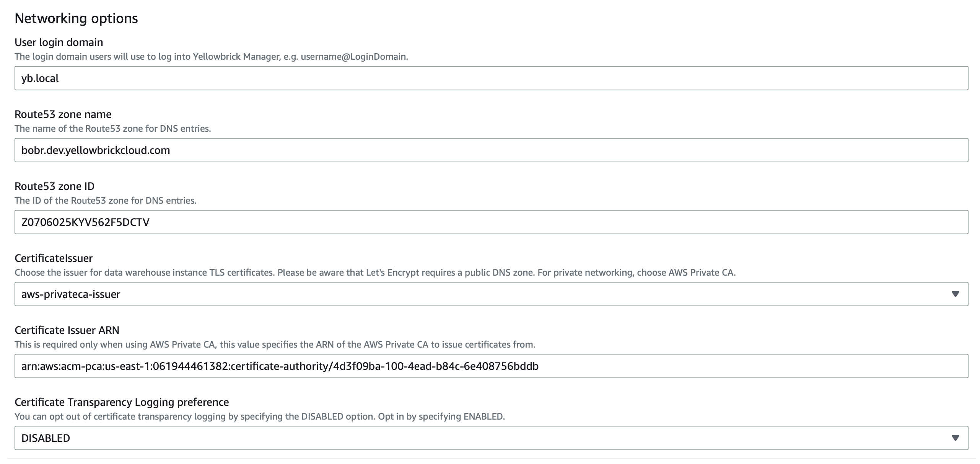Click the CertificateIssuer dropdown arrow icon

coord(955,294)
